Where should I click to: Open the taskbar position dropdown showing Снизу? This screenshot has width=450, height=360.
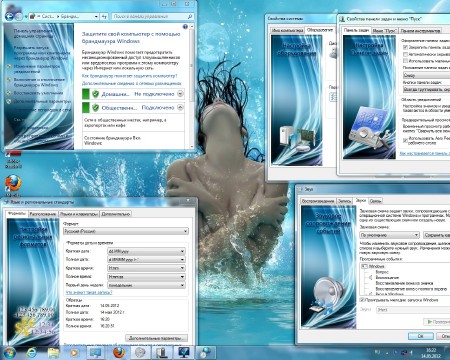(x=426, y=75)
